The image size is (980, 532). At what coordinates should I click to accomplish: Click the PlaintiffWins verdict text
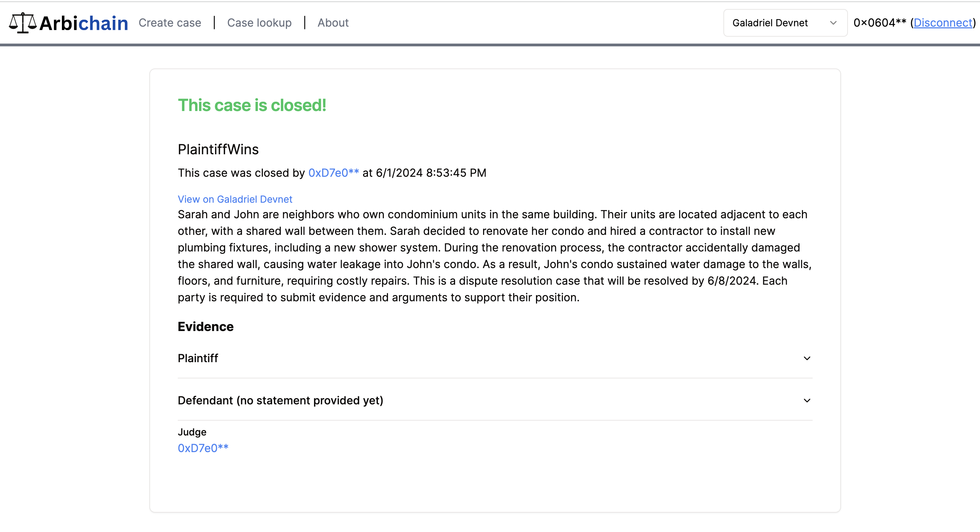pos(218,149)
